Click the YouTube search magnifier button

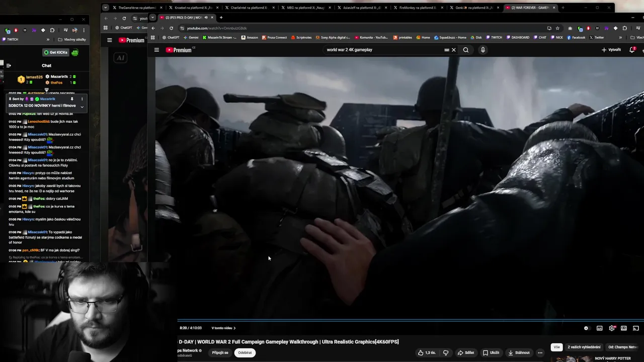tap(466, 50)
